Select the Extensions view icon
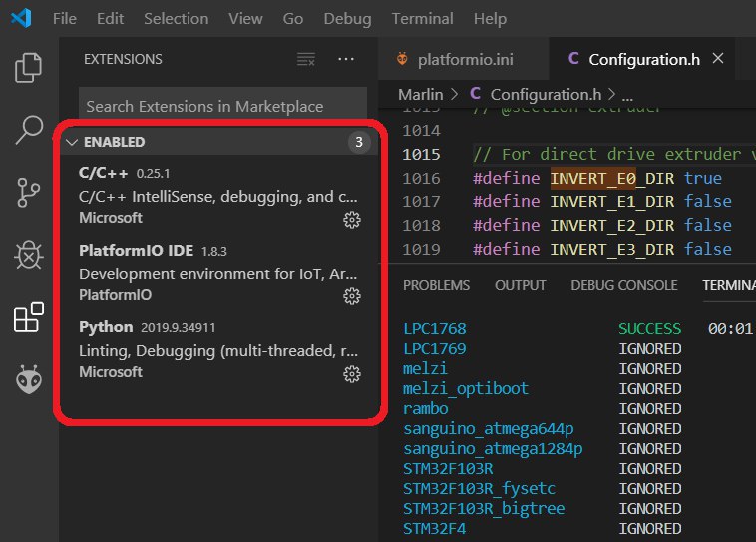 (x=29, y=317)
